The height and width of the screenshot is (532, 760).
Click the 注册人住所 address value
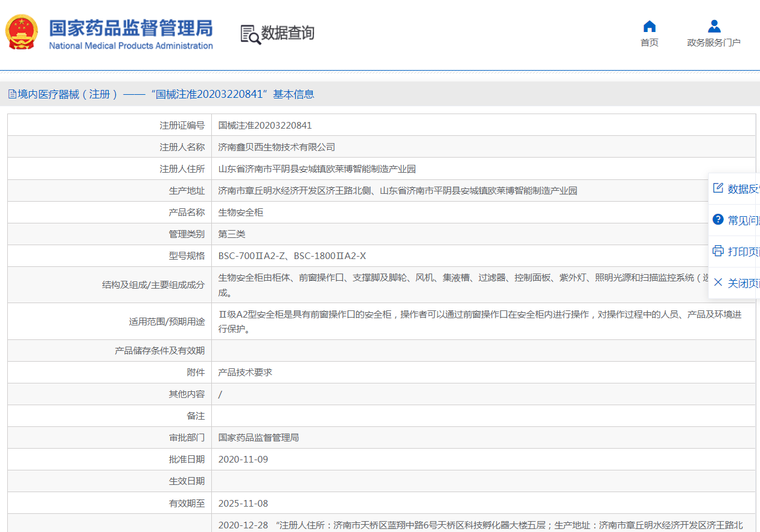click(x=317, y=169)
